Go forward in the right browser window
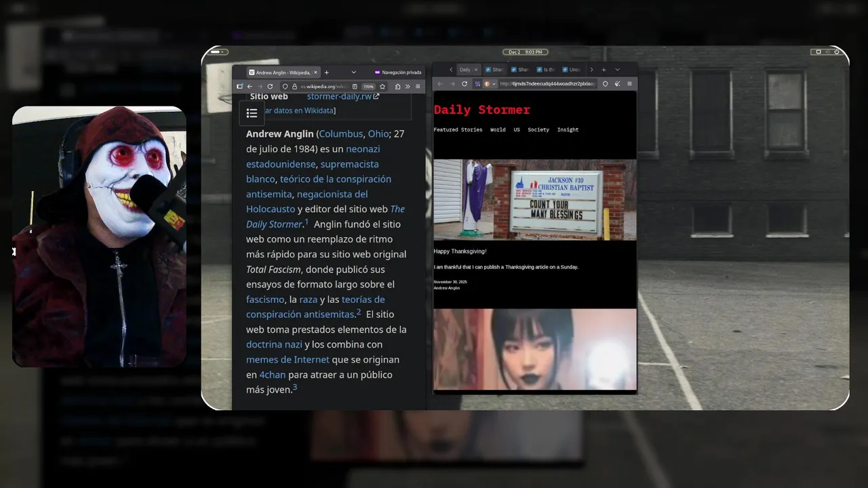Image resolution: width=868 pixels, height=488 pixels. tap(452, 84)
